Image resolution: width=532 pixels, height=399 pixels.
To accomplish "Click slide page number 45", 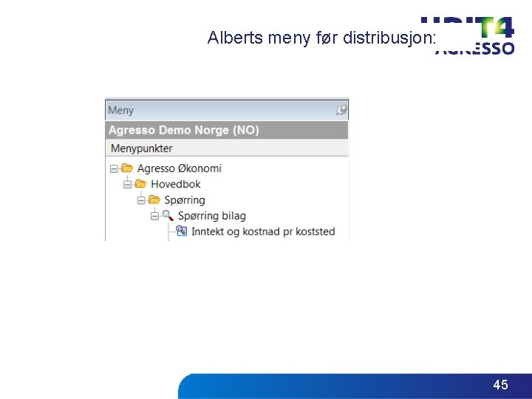I will (500, 385).
